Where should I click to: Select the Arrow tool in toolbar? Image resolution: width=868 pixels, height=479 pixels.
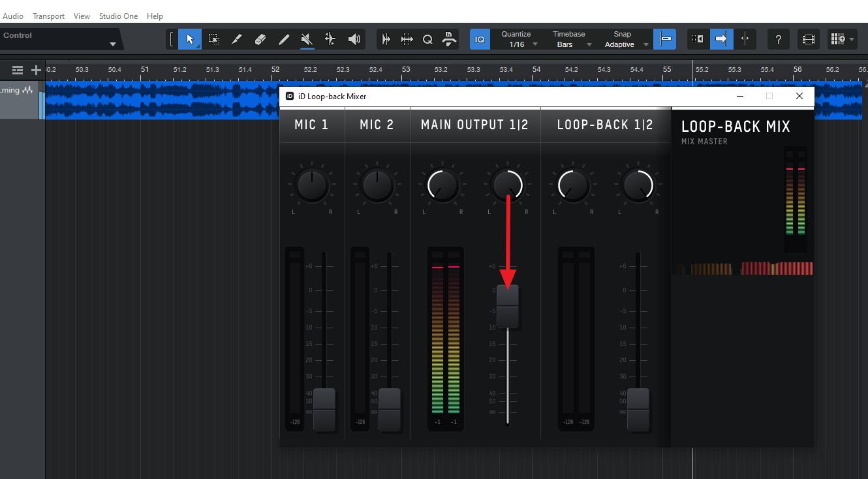pyautogui.click(x=190, y=40)
